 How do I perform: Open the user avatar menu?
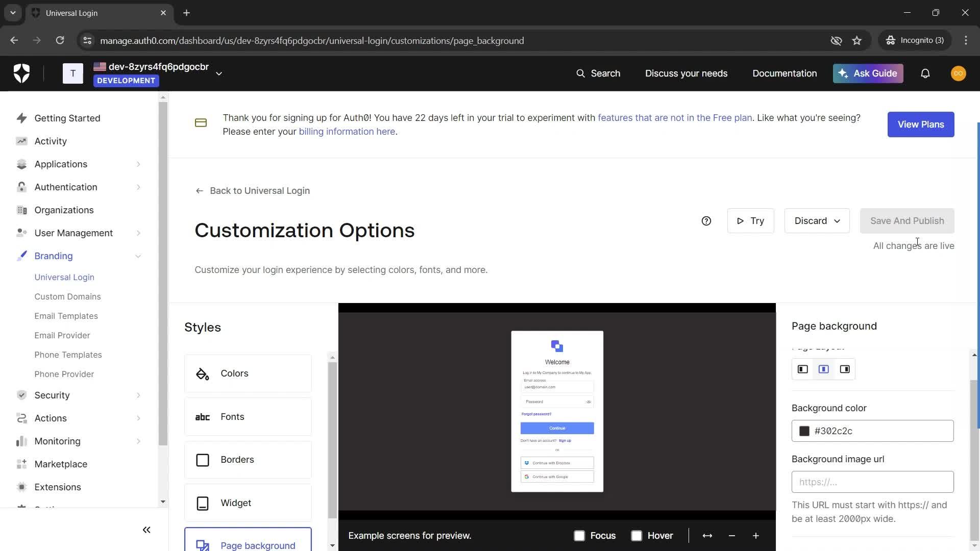958,73
